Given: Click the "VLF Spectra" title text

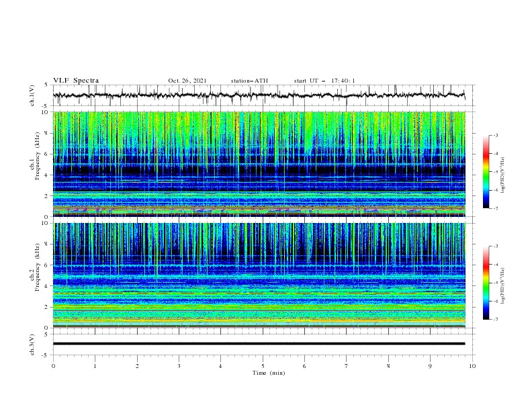Looking at the screenshot, I should (x=76, y=81).
